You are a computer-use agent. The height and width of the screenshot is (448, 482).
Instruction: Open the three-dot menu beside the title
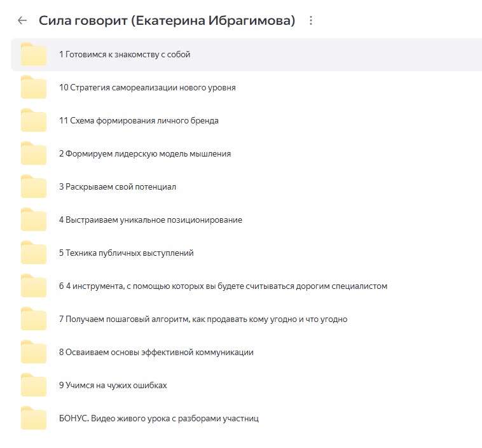pyautogui.click(x=311, y=20)
